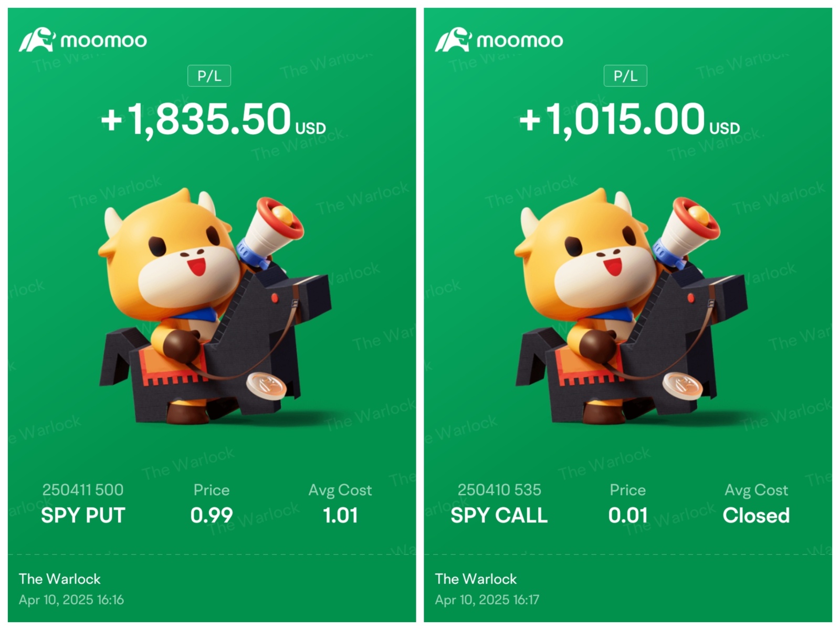Click the +1,015.00 USD profit amount
Viewport: 840px width, 630px height.
[x=629, y=120]
